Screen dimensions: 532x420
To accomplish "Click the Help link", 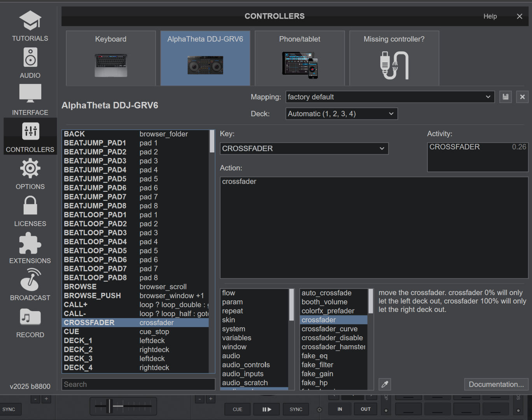I will click(490, 16).
